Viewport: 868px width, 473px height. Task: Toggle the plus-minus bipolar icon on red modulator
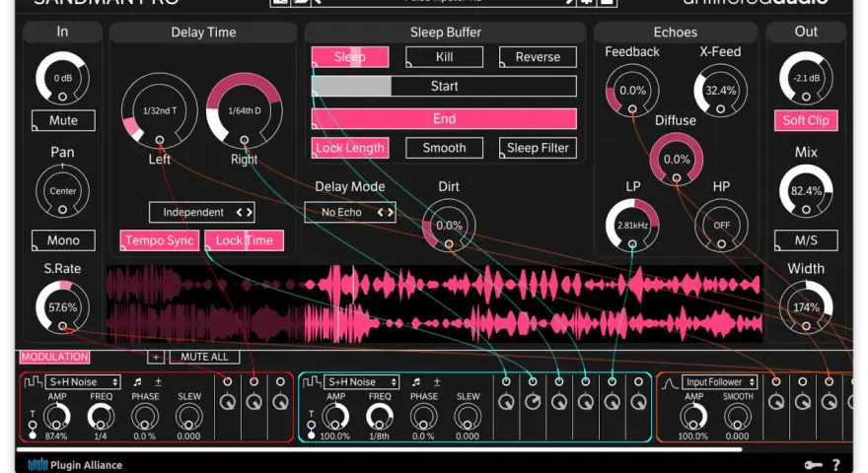pyautogui.click(x=159, y=381)
